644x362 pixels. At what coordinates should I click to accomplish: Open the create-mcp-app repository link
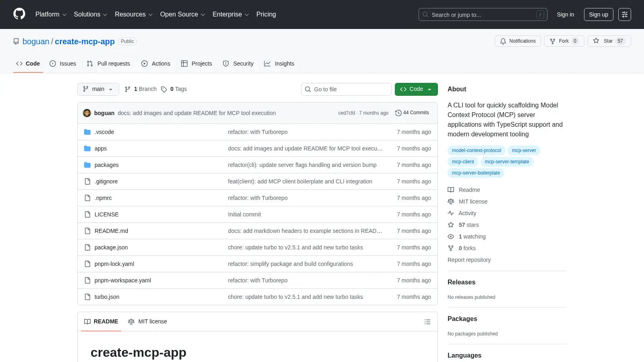[x=85, y=41]
